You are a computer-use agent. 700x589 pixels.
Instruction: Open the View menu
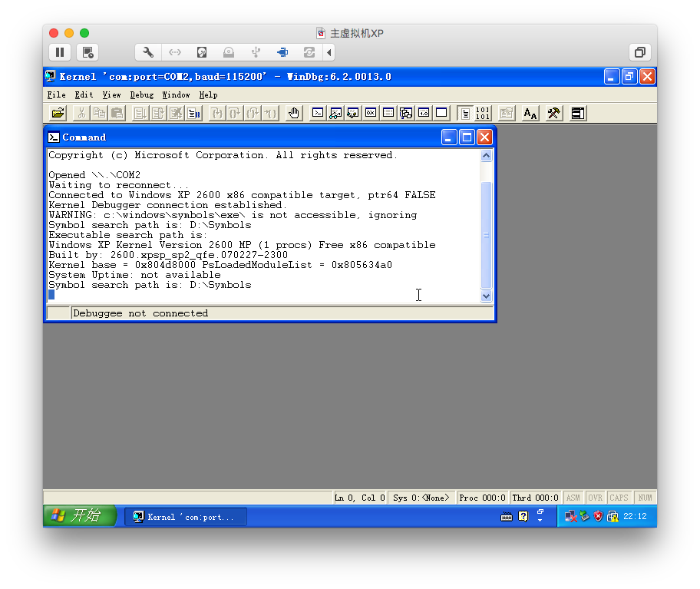point(111,95)
